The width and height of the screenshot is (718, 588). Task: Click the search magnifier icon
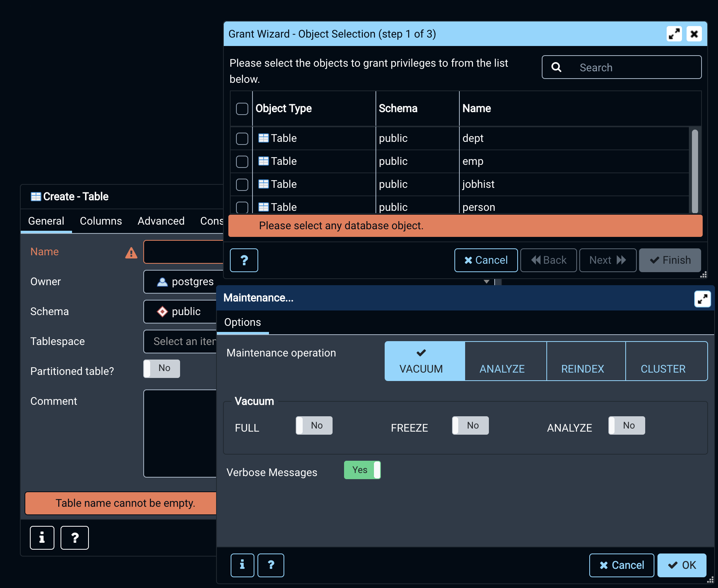click(x=556, y=67)
